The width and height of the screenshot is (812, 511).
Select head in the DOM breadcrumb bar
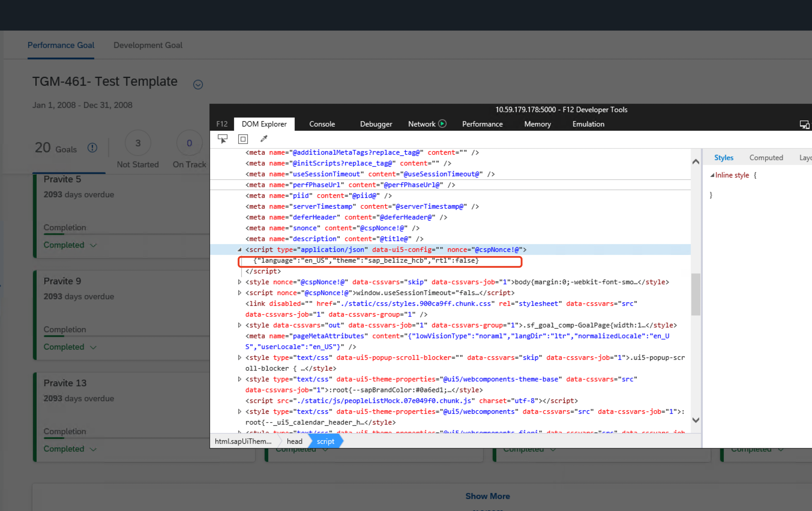(294, 441)
